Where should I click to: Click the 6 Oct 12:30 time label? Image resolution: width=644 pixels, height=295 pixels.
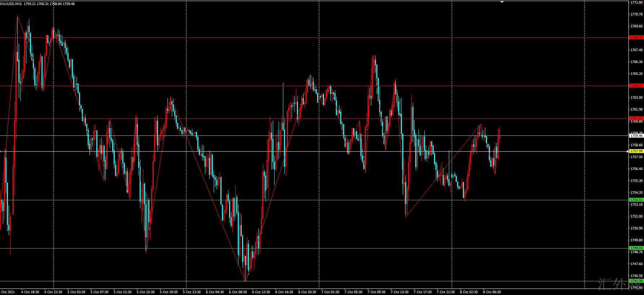click(x=261, y=292)
